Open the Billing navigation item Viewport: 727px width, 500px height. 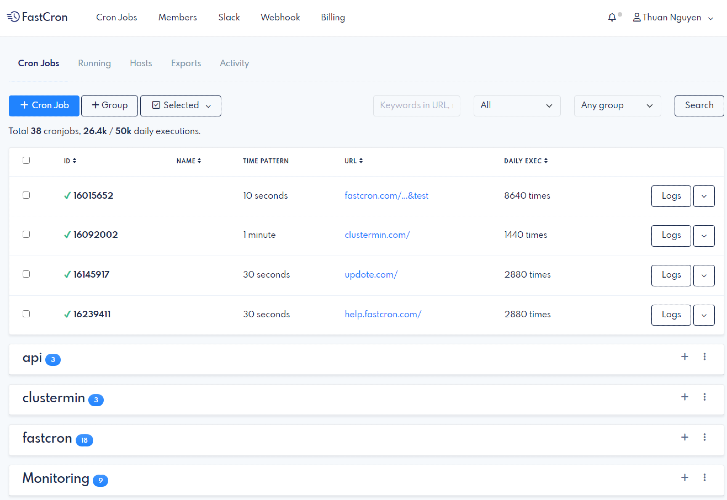333,18
